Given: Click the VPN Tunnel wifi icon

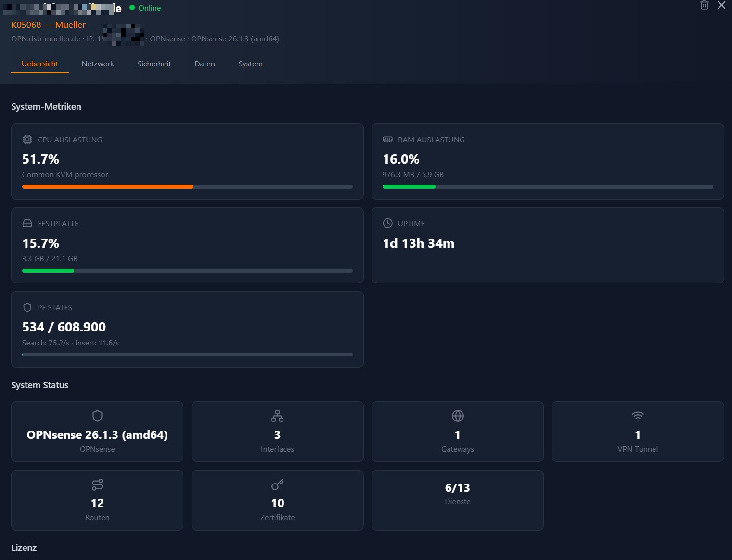Looking at the screenshot, I should [638, 416].
